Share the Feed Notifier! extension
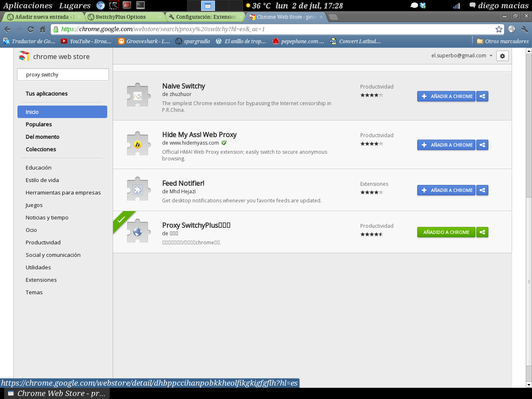This screenshot has height=399, width=532. click(482, 190)
